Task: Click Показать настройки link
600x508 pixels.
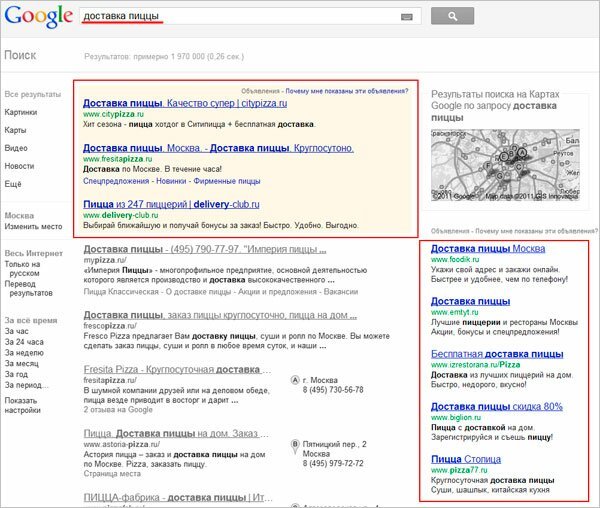Action: (x=23, y=405)
